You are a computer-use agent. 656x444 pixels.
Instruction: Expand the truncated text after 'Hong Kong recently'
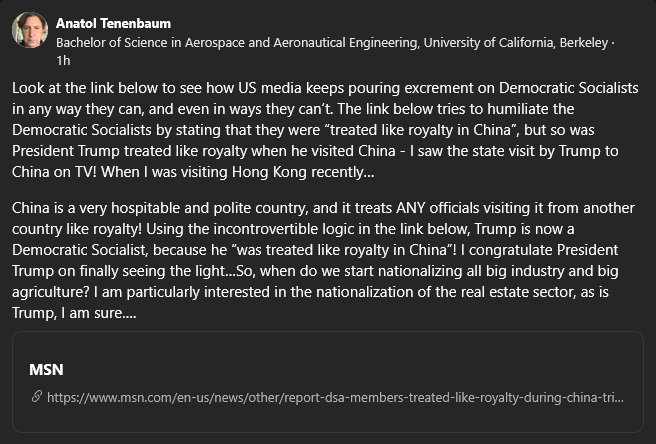pyautogui.click(x=369, y=172)
